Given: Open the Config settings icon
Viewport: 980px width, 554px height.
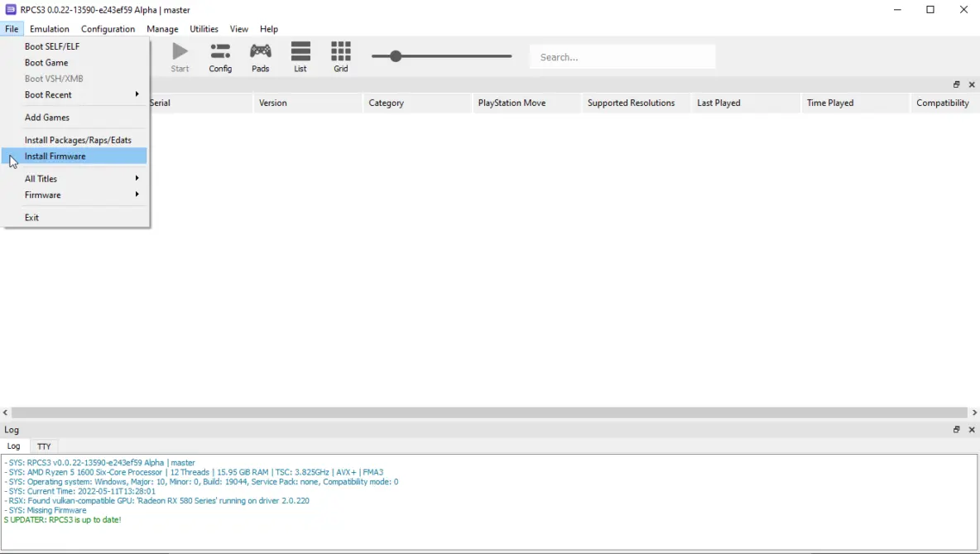Looking at the screenshot, I should click(x=220, y=56).
